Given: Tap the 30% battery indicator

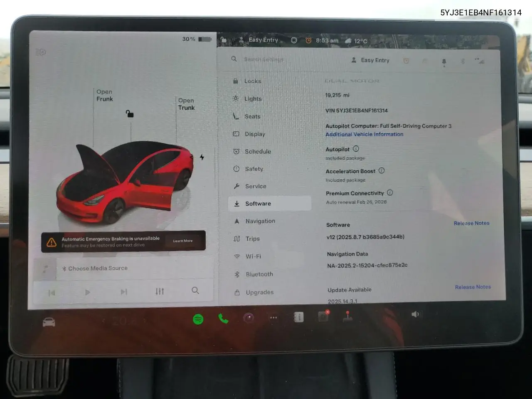Looking at the screenshot, I should (x=197, y=39).
